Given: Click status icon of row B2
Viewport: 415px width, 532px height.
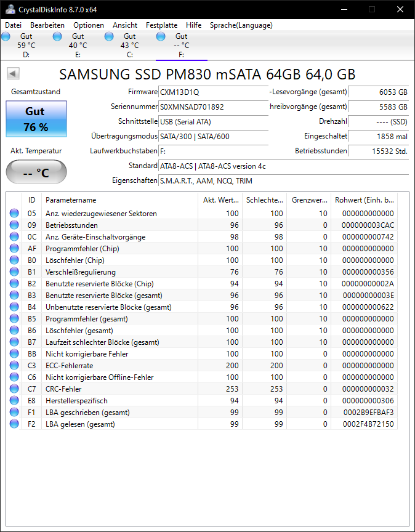Looking at the screenshot, I should (x=14, y=284).
